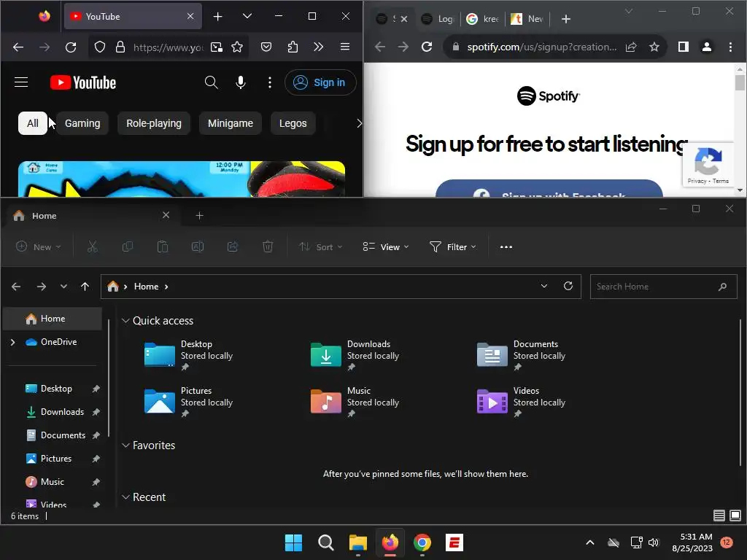The width and height of the screenshot is (747, 560).
Task: Switch to Chrome New tab
Action: [527, 18]
